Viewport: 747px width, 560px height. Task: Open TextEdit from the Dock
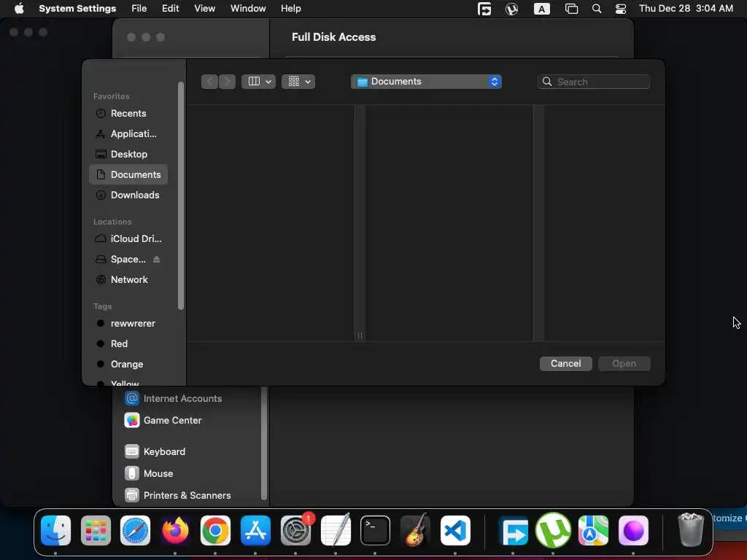336,529
